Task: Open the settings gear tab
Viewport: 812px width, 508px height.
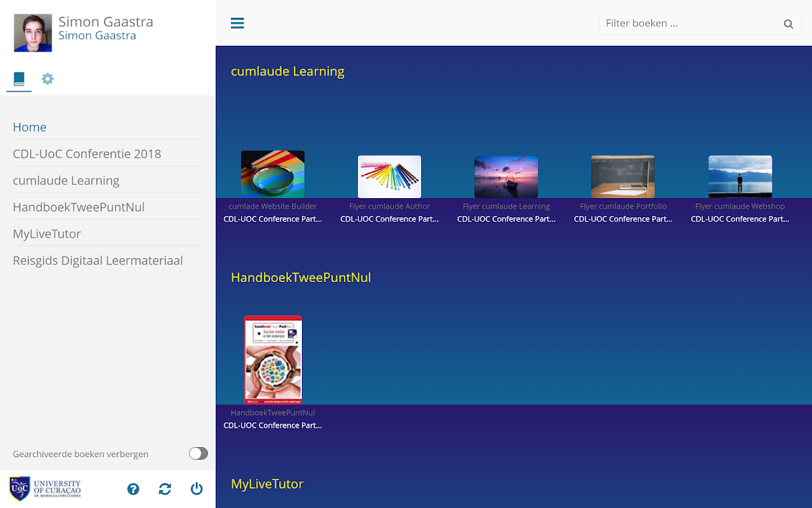Action: point(48,79)
